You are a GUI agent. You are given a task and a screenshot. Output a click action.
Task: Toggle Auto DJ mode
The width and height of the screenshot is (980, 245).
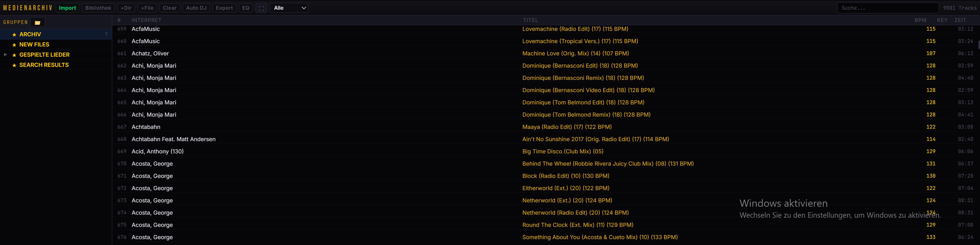click(196, 8)
